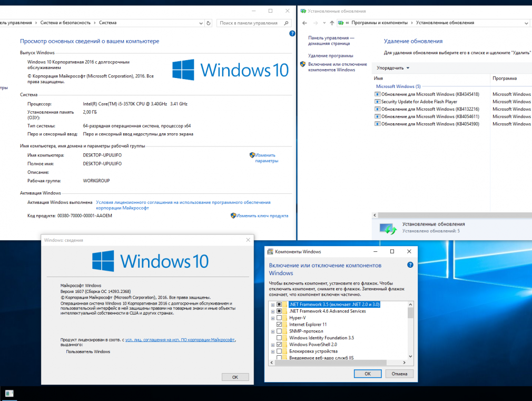Expand Блокировка устройства tree node

point(273,351)
